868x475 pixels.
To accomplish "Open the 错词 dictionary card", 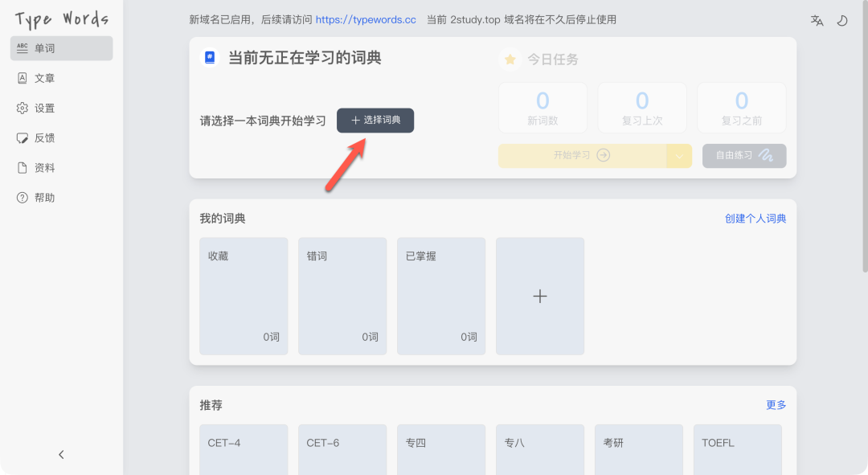I will pos(342,297).
